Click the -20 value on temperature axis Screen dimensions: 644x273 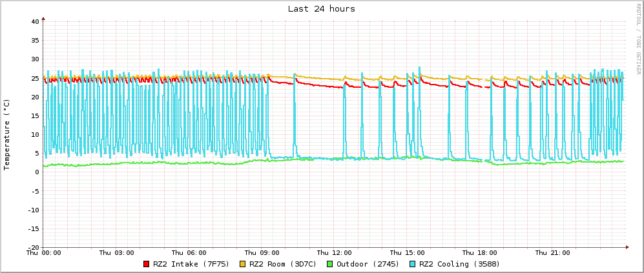point(32,248)
